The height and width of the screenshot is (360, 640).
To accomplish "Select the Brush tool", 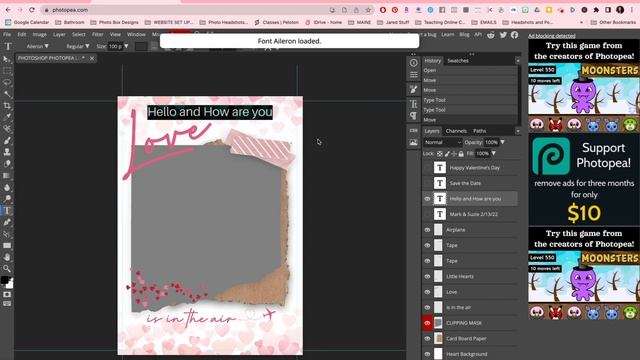I will 7,140.
